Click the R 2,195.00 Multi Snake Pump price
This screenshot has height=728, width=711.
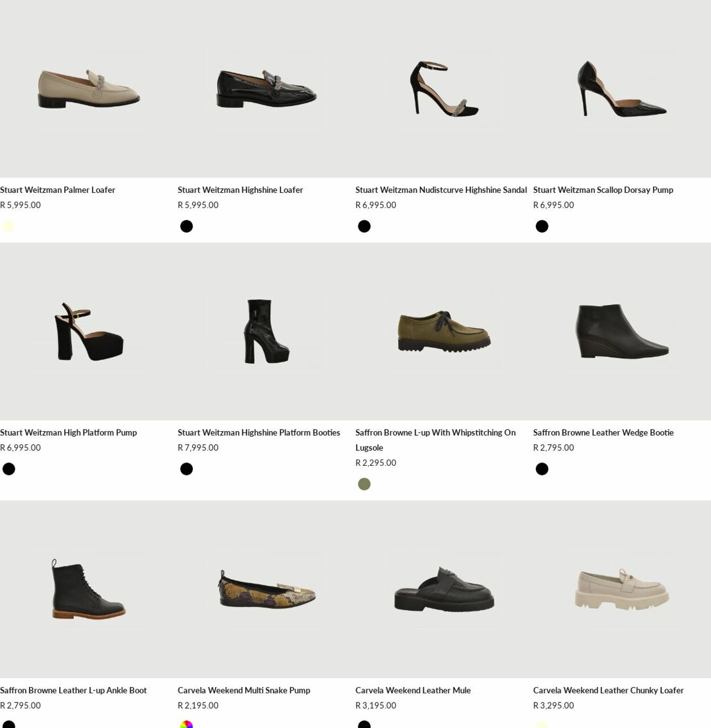198,706
